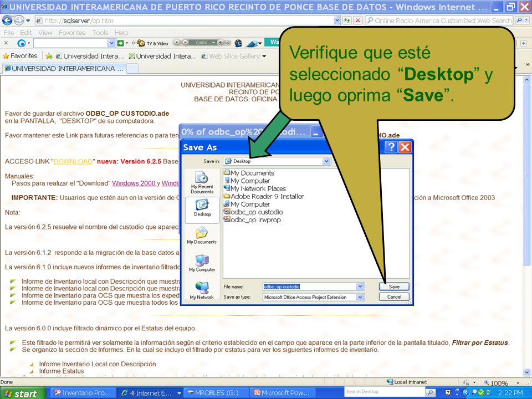Select Adobe Reader 9 Installer folder
This screenshot has width=532, height=399.
coord(264,196)
